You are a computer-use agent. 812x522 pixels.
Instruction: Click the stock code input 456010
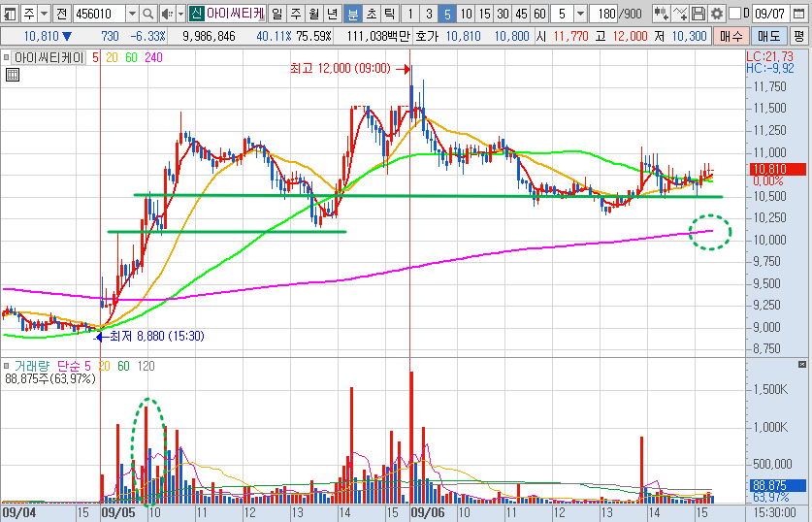click(x=99, y=14)
